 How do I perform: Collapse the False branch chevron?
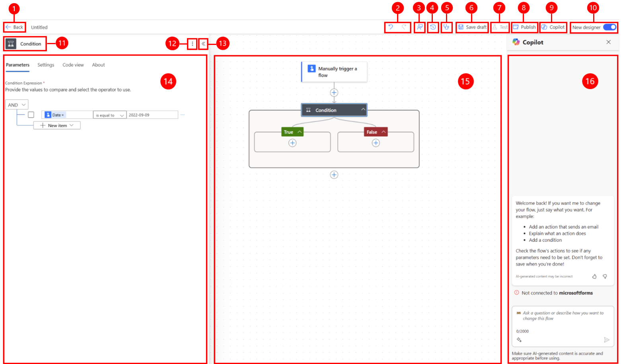click(x=384, y=132)
